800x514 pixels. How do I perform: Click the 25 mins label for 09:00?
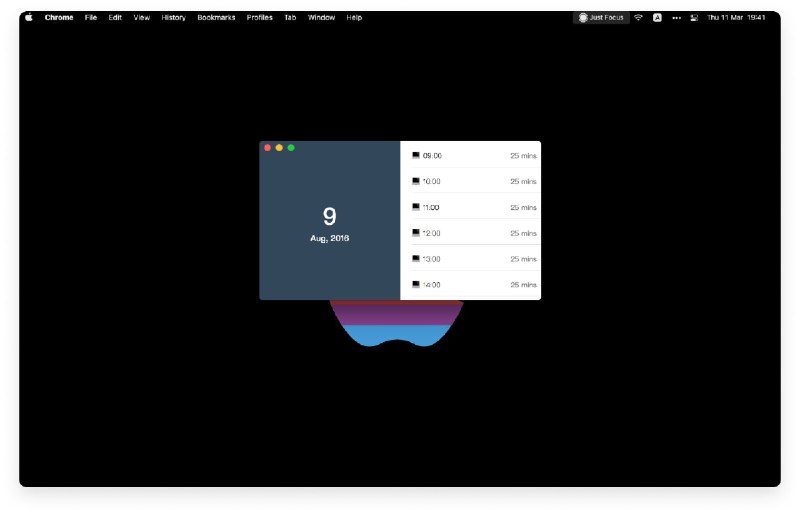coord(523,155)
